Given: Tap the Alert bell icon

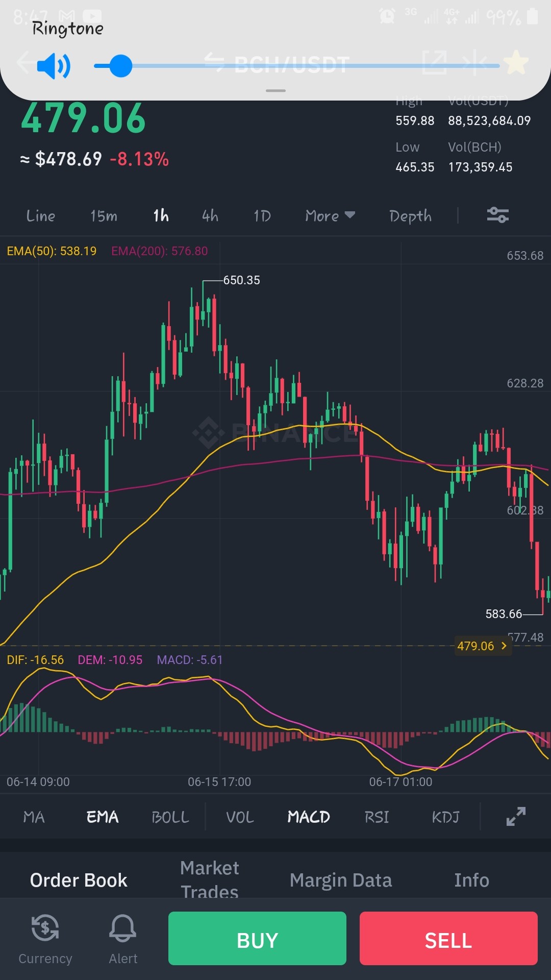Looking at the screenshot, I should (123, 927).
